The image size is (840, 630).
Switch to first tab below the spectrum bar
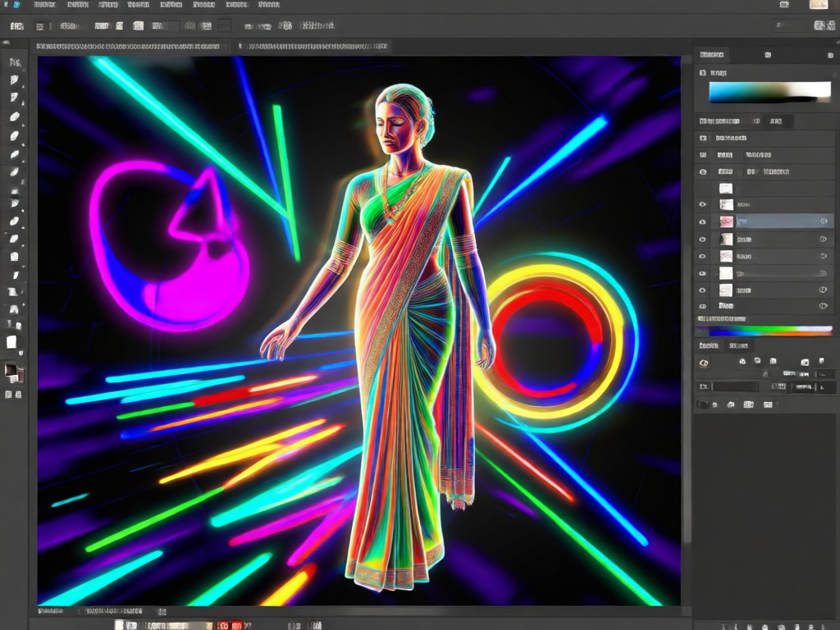coord(709,345)
